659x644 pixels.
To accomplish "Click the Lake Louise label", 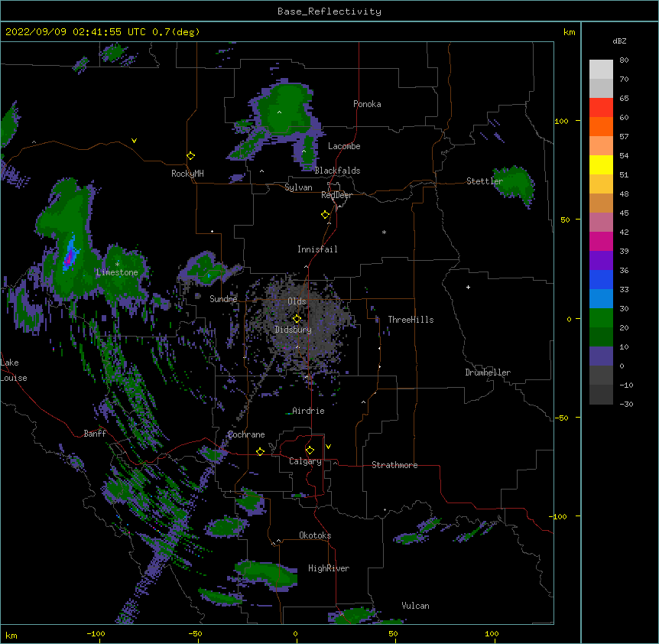I will (14, 370).
